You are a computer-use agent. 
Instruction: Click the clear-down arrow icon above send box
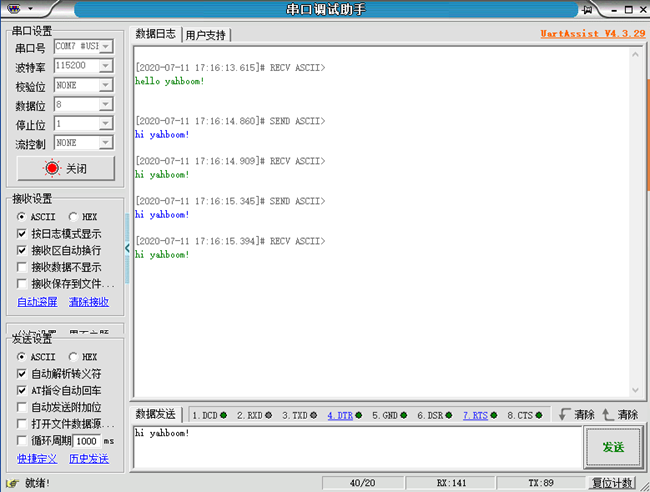coord(564,414)
